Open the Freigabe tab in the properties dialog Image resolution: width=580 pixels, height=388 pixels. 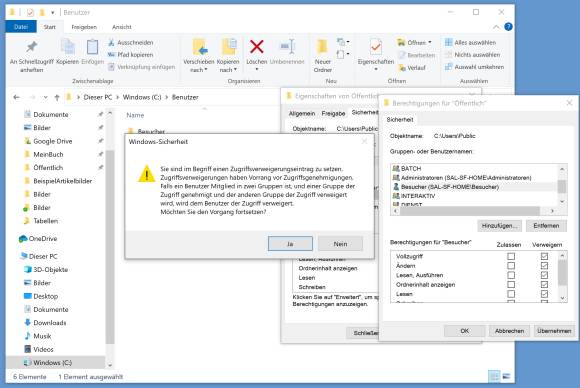[333, 114]
